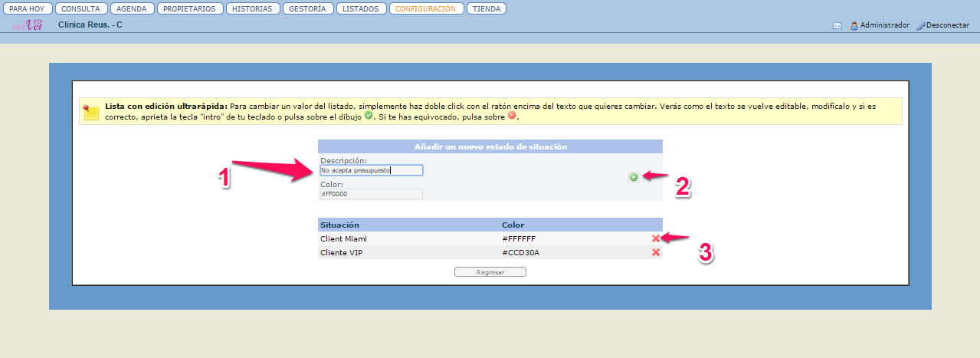Viewport: 980px width, 358px height.
Task: Click the Desconectar logout icon
Action: click(921, 25)
